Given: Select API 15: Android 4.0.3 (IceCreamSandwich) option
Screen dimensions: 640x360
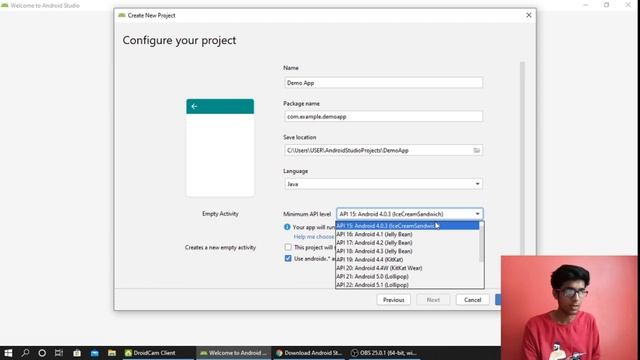Looking at the screenshot, I should click(407, 226).
